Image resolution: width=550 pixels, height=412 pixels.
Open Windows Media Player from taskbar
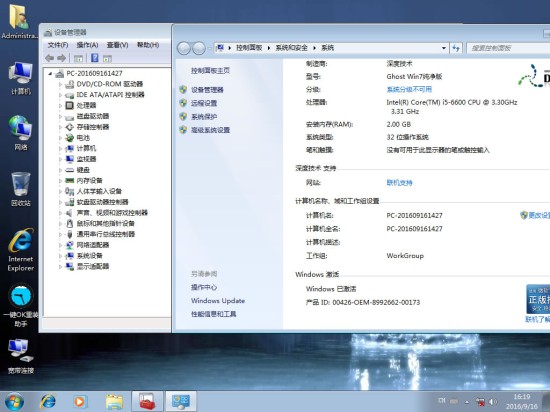pyautogui.click(x=79, y=401)
